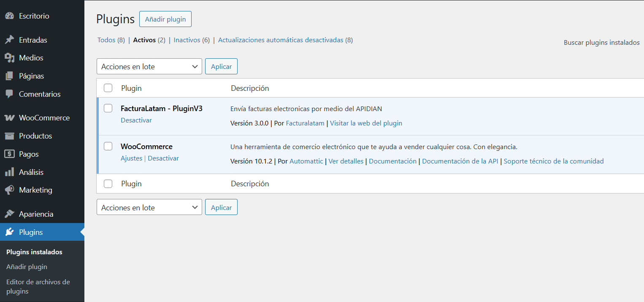Click the Versión 10.1.2 text
644x302 pixels.
point(251,161)
